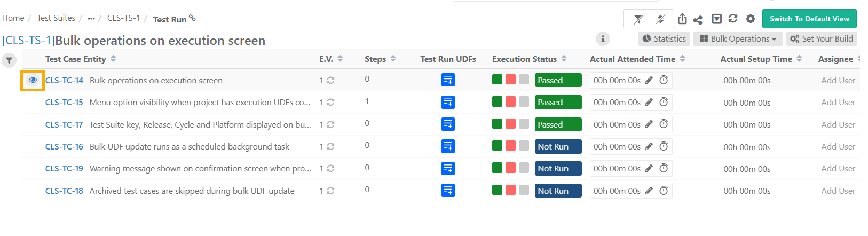Open Test Run UDFs for CLS-TC-16
The image size is (868, 236).
tap(448, 146)
